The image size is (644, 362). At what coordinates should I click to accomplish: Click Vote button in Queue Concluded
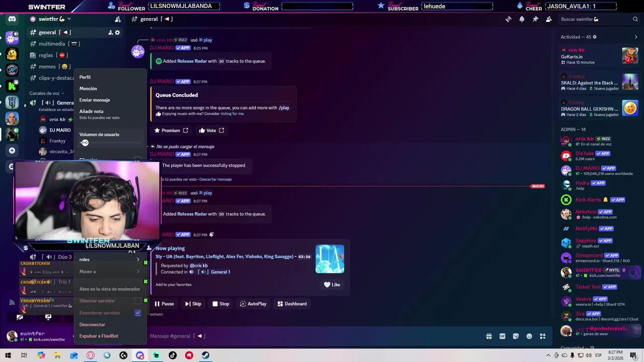(x=211, y=130)
